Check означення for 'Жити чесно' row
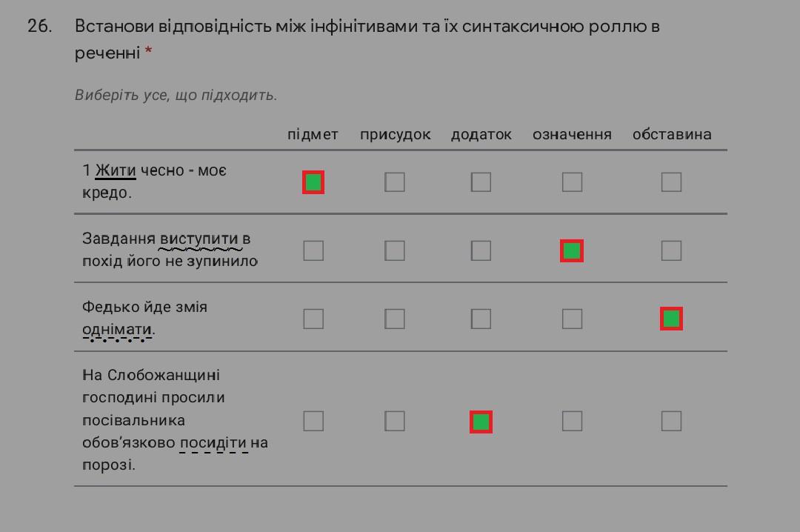Viewport: 800px width, 532px height. click(572, 182)
